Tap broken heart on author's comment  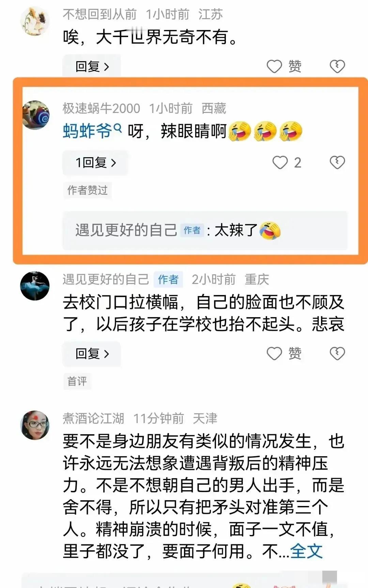(337, 354)
